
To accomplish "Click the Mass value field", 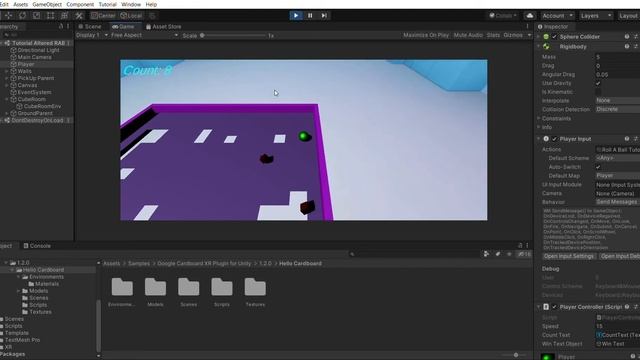I will point(618,57).
